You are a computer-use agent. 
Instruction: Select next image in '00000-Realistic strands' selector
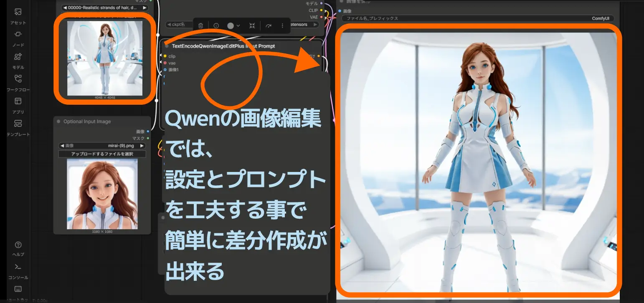point(145,8)
